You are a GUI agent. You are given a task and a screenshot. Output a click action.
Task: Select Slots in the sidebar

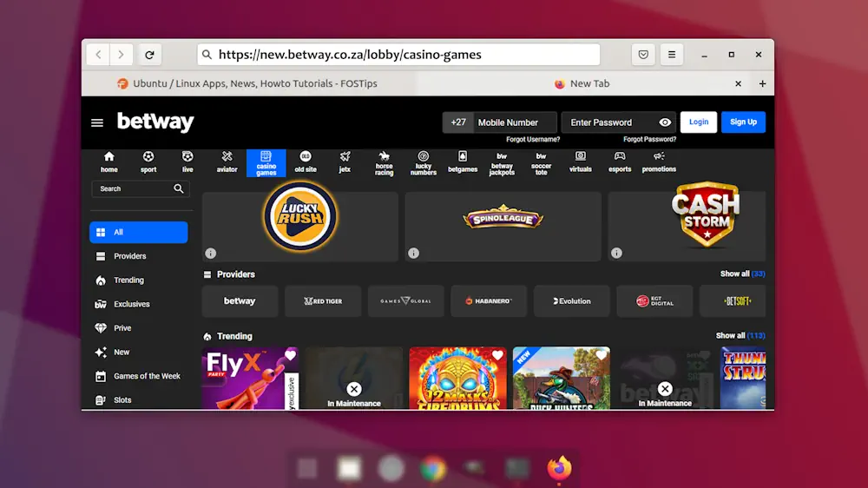[x=138, y=400]
